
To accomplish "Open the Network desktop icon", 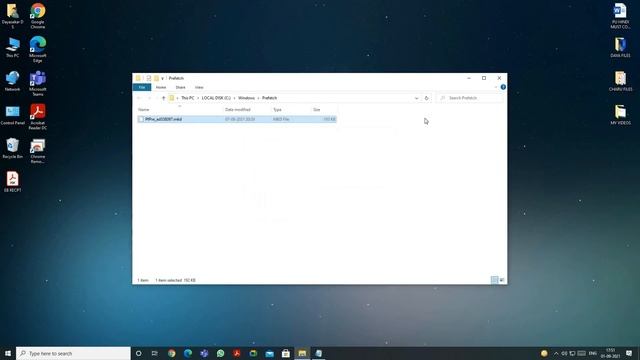I will pos(12,81).
